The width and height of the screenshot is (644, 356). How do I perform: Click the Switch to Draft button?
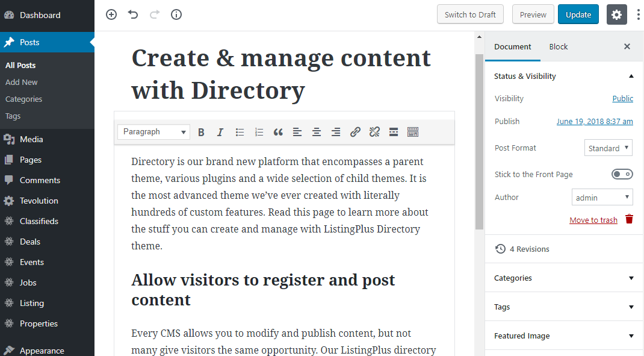click(470, 15)
